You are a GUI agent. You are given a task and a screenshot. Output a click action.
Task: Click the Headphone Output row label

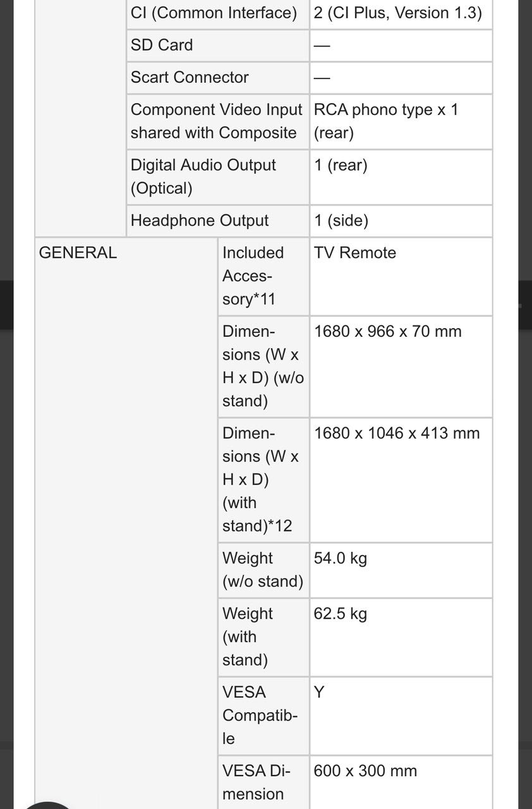click(x=200, y=221)
